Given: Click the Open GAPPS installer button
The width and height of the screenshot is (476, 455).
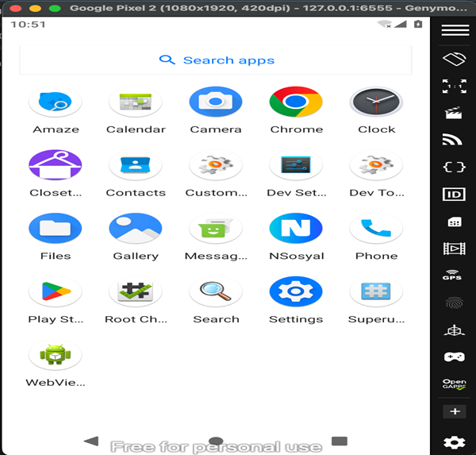Looking at the screenshot, I should (454, 384).
